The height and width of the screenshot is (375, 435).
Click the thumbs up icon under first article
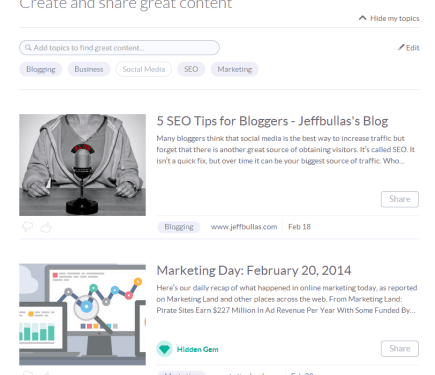click(x=46, y=227)
